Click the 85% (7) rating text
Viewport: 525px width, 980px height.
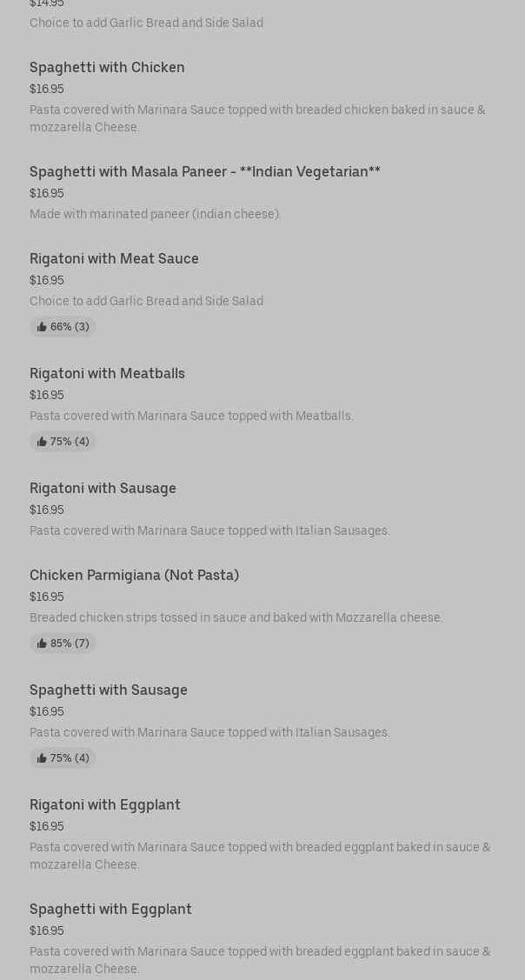(x=70, y=643)
